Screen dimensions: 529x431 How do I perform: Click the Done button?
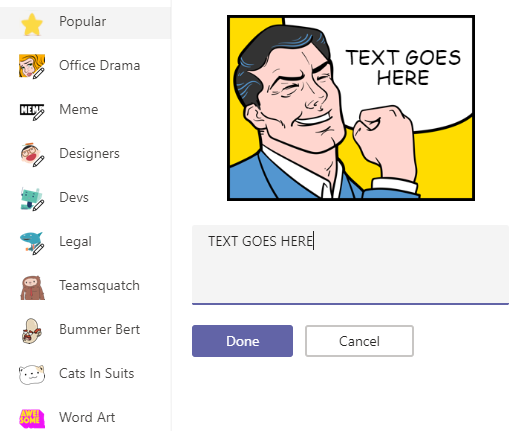242,341
